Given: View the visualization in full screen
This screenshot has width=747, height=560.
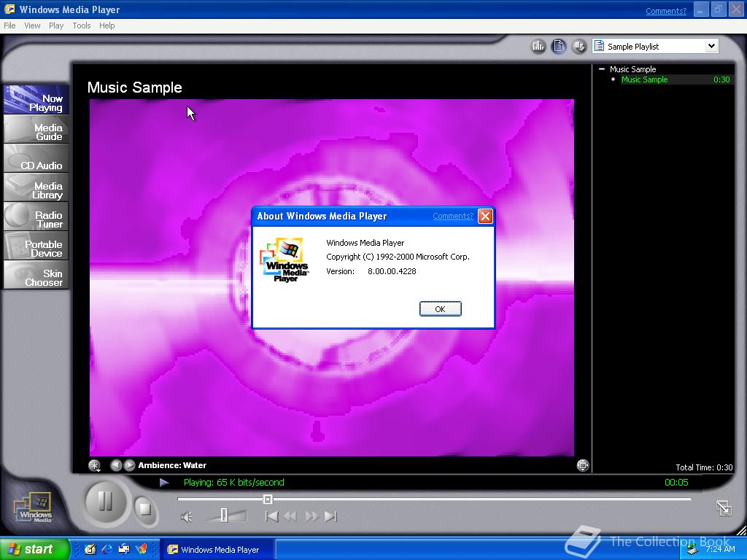Looking at the screenshot, I should coord(583,465).
